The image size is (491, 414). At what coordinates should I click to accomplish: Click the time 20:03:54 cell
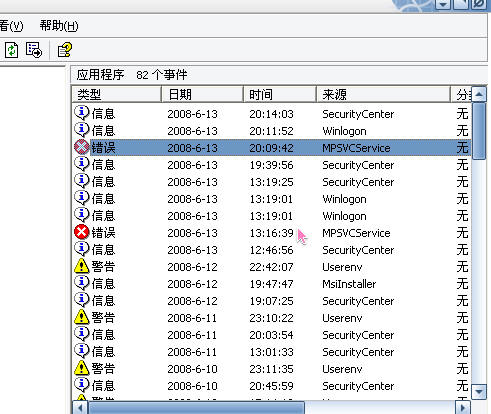271,335
